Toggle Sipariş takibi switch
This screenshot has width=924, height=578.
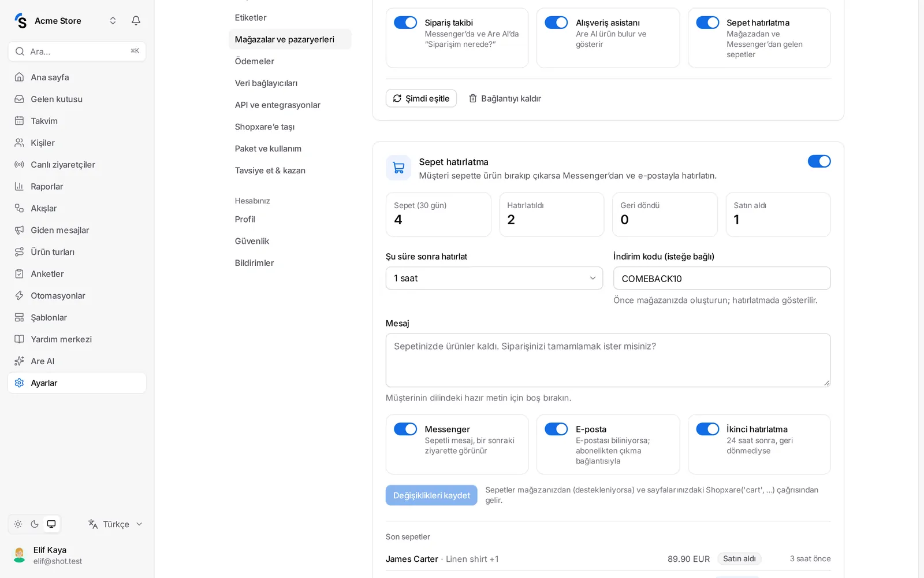point(405,23)
